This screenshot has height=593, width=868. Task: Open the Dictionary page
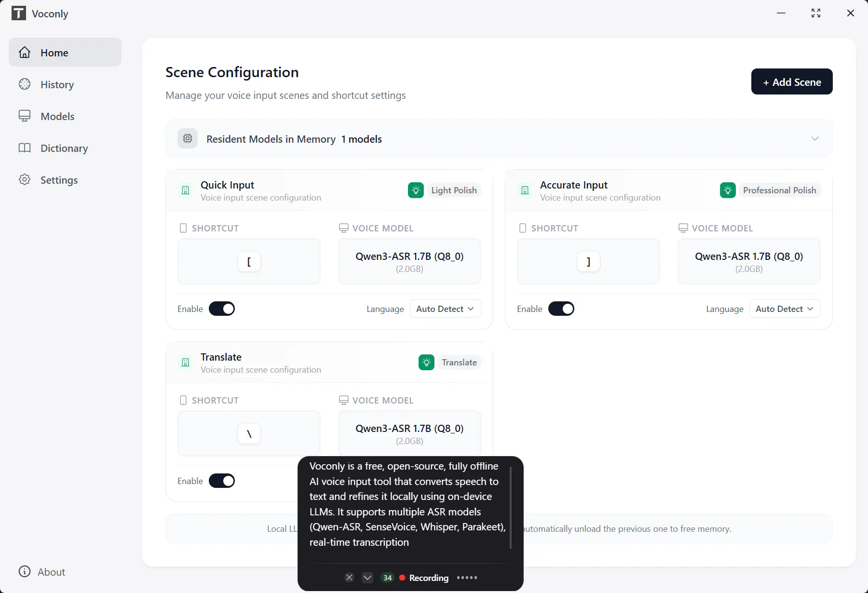point(65,148)
